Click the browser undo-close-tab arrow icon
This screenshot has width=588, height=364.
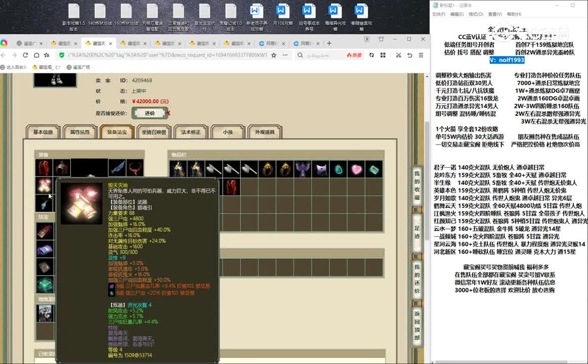[x=409, y=55]
